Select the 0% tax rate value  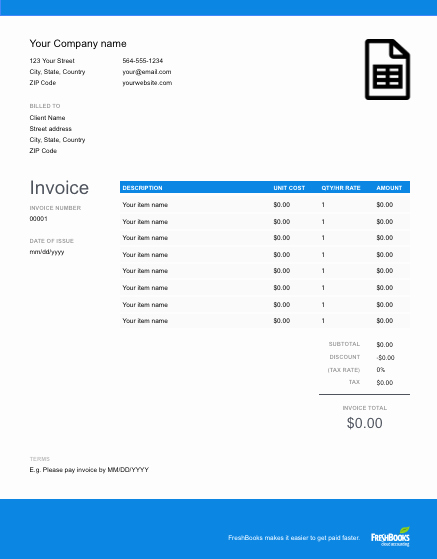click(380, 370)
